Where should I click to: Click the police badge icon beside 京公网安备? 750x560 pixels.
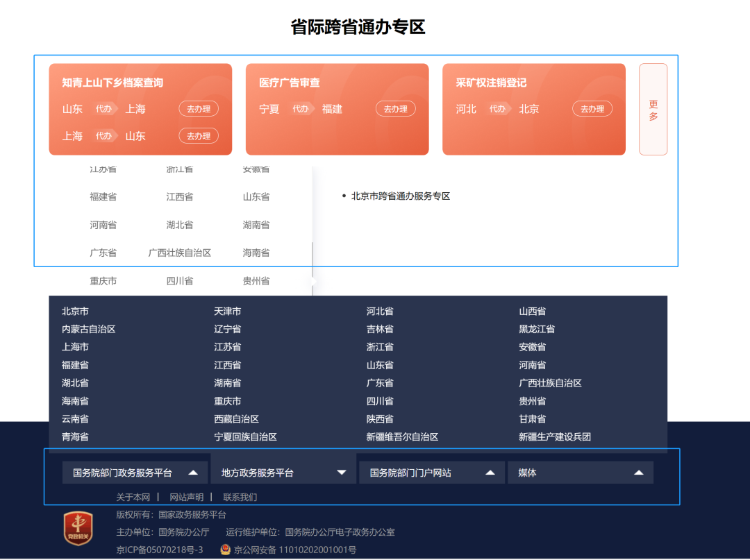pyautogui.click(x=225, y=550)
